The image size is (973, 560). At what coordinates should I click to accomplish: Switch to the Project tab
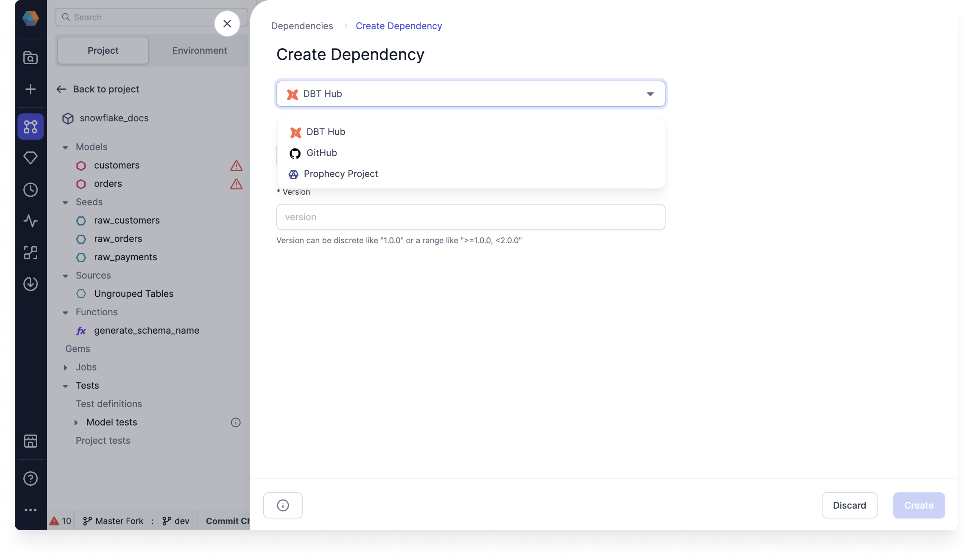point(103,50)
